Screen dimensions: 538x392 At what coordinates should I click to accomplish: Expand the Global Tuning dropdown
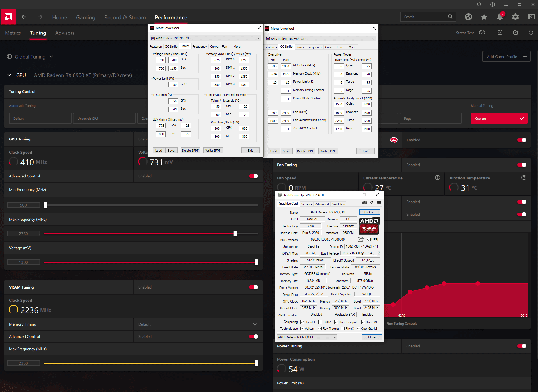51,56
